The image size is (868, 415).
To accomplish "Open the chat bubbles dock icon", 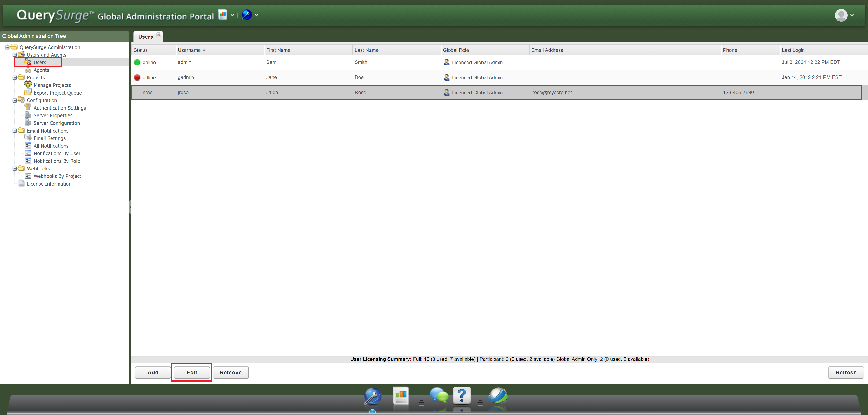I will click(x=439, y=395).
